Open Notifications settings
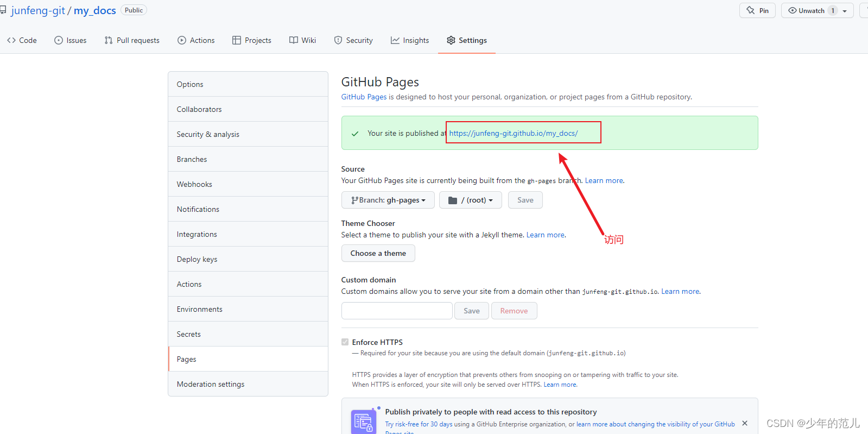The height and width of the screenshot is (434, 868). click(x=248, y=209)
